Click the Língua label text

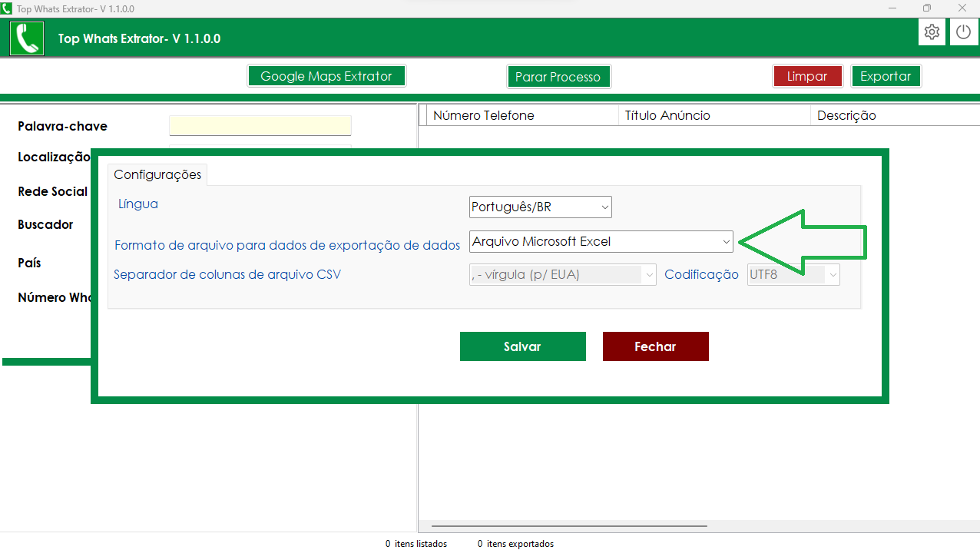point(138,204)
